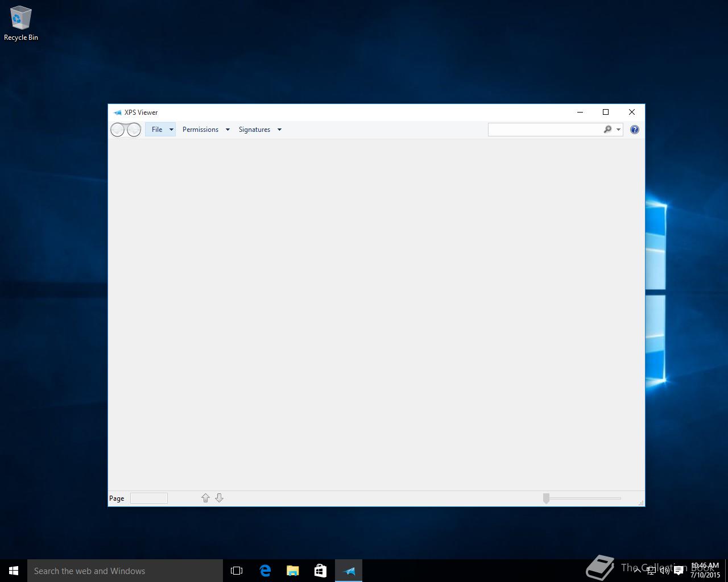Click the XPS Viewer back navigation button
This screenshot has width=728, height=582.
pyautogui.click(x=117, y=130)
